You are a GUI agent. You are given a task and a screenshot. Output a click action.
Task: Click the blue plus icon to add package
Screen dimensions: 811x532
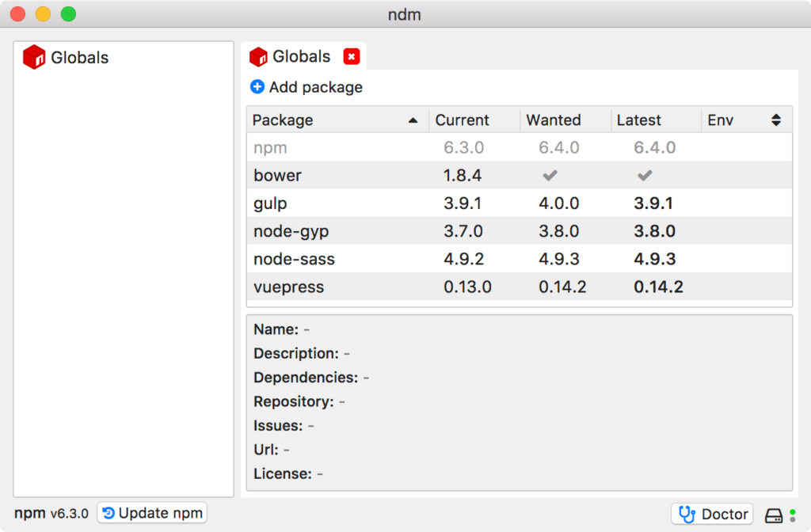(x=257, y=87)
